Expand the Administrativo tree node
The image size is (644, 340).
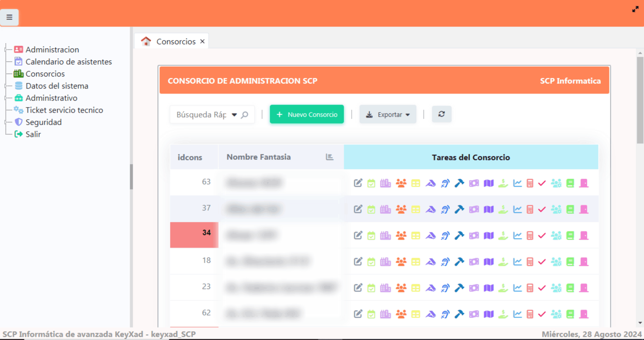coord(6,98)
